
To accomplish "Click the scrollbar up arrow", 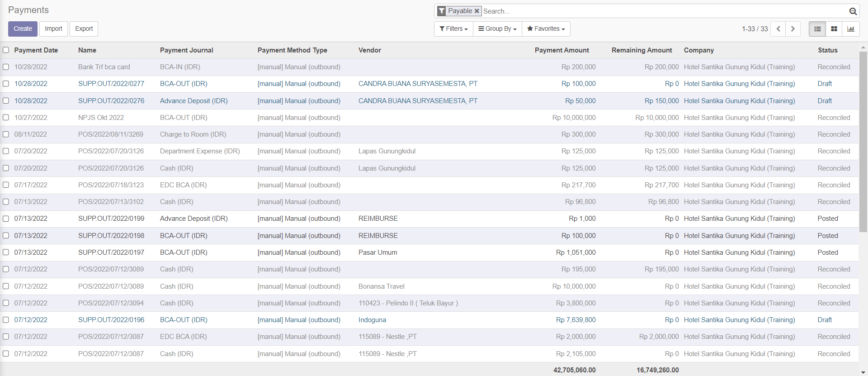I will 863,47.
